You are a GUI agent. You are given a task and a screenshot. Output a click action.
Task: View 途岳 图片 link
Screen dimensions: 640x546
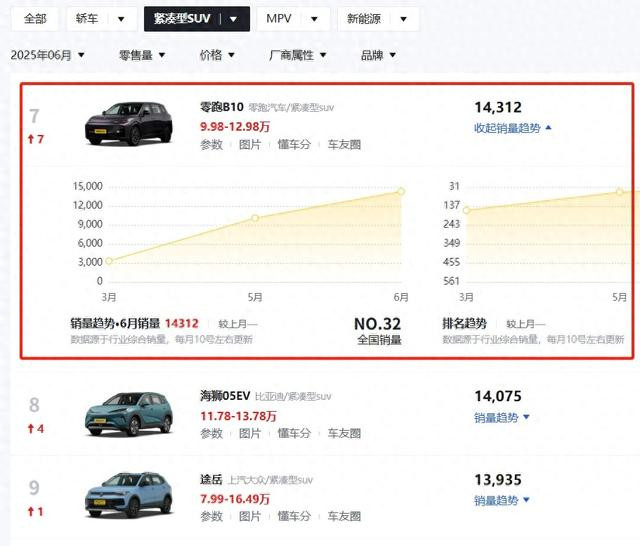pos(250,516)
